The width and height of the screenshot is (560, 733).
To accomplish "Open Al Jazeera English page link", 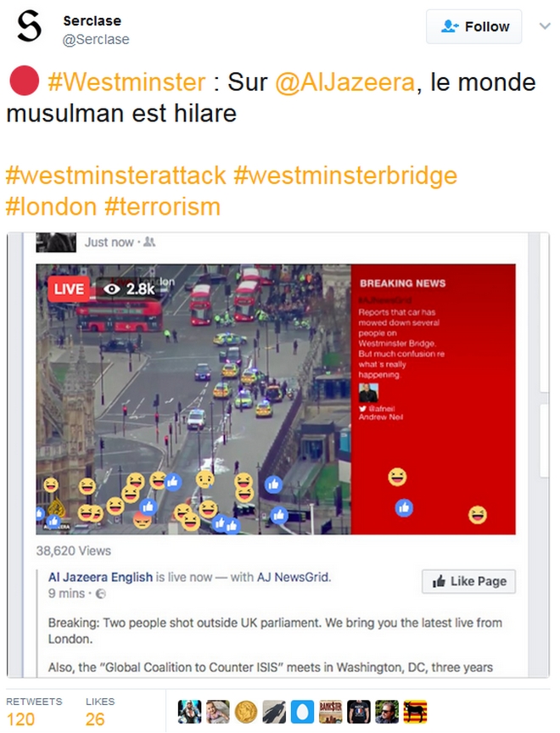I will pos(100,578).
